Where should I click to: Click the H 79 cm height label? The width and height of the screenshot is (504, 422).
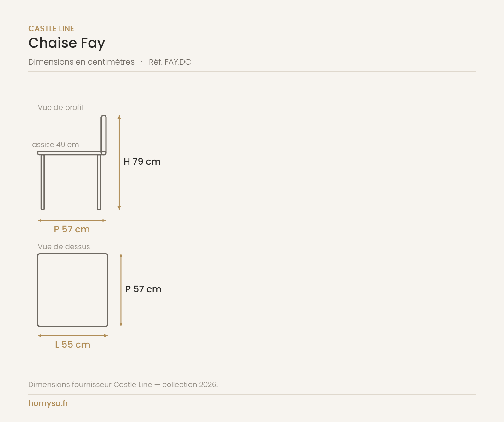142,162
